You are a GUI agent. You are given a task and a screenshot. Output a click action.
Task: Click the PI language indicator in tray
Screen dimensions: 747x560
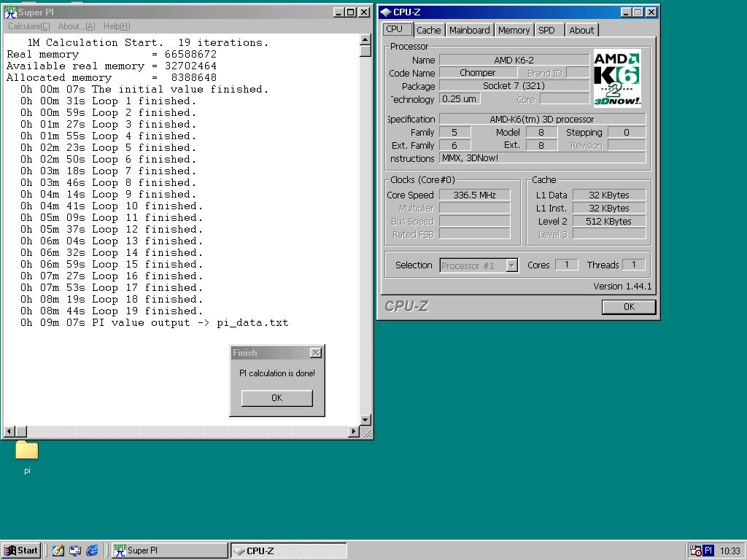pyautogui.click(x=708, y=551)
